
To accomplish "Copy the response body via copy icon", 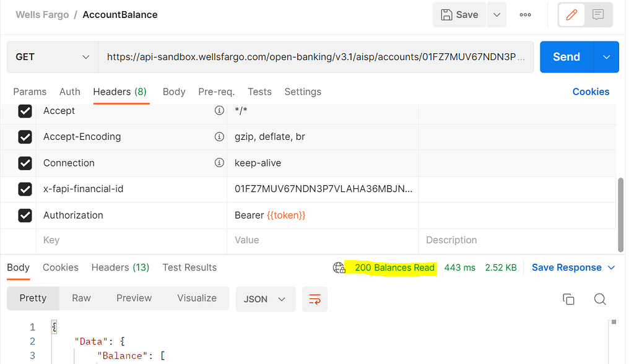I will click(x=568, y=298).
